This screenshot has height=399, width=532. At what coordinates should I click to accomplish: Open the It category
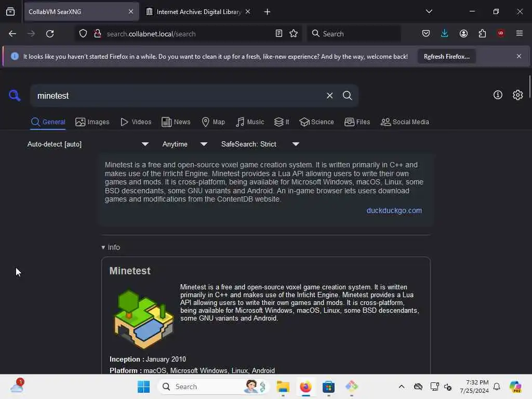[x=282, y=122]
